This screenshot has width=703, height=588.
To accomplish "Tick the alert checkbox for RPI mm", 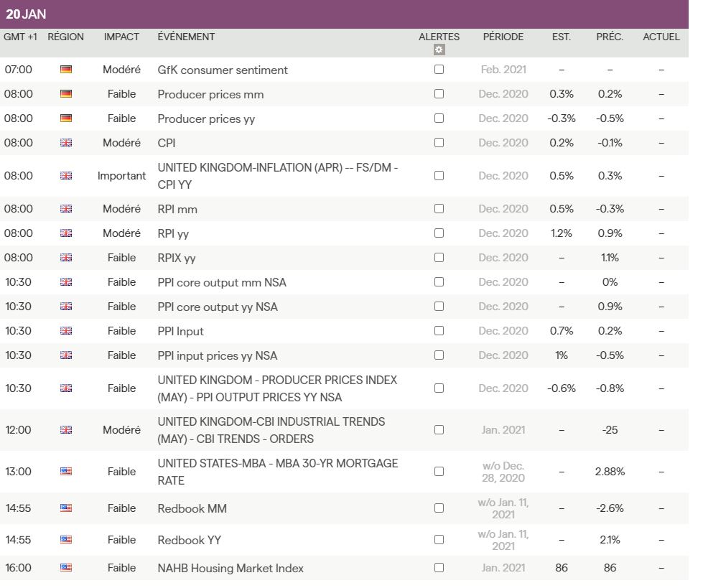I will [x=439, y=209].
